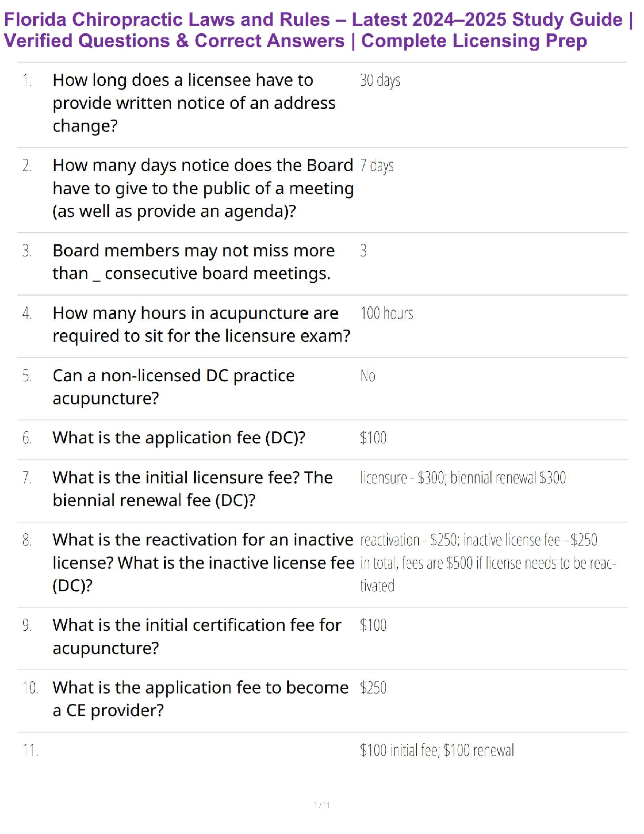Click the "licensure - $300; biennial renewal $300" answer
The image size is (644, 834).
click(x=463, y=478)
